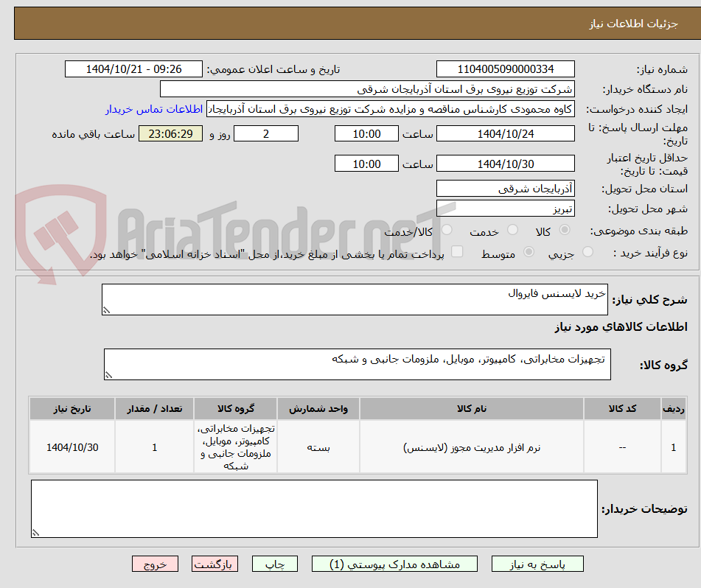Click the استان محل تحویل field

505,189
